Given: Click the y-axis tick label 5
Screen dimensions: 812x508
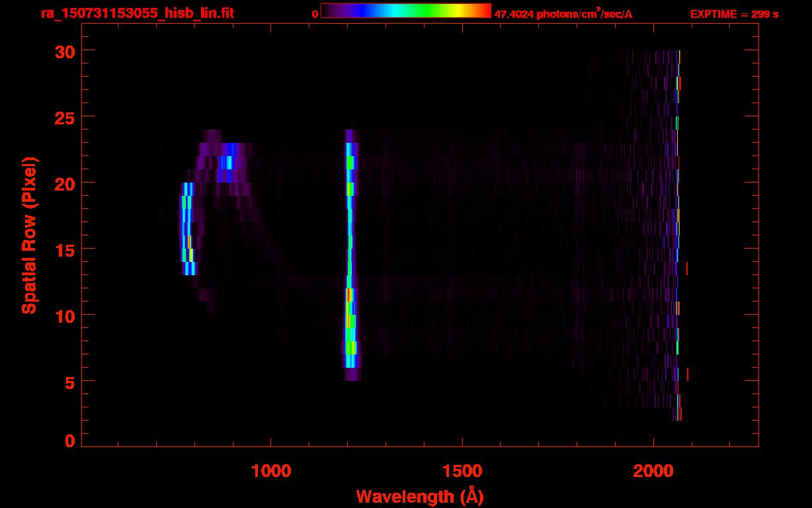Looking at the screenshot, I should point(68,382).
